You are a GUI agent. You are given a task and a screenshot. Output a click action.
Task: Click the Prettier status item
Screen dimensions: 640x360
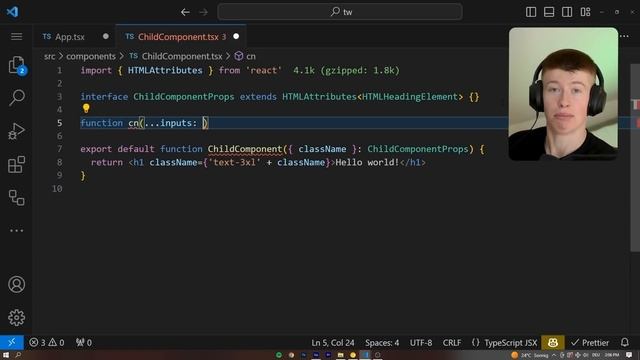(x=590, y=342)
